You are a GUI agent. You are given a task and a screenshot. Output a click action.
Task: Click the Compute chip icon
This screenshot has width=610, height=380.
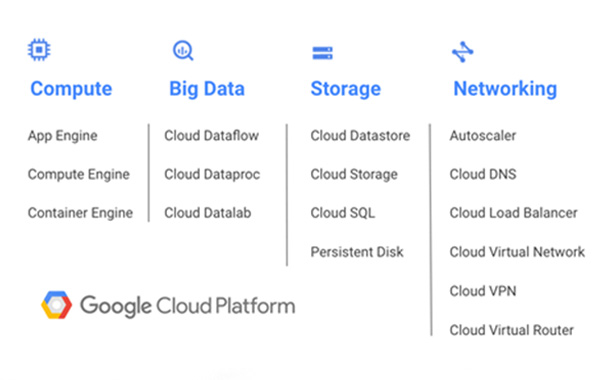click(39, 50)
